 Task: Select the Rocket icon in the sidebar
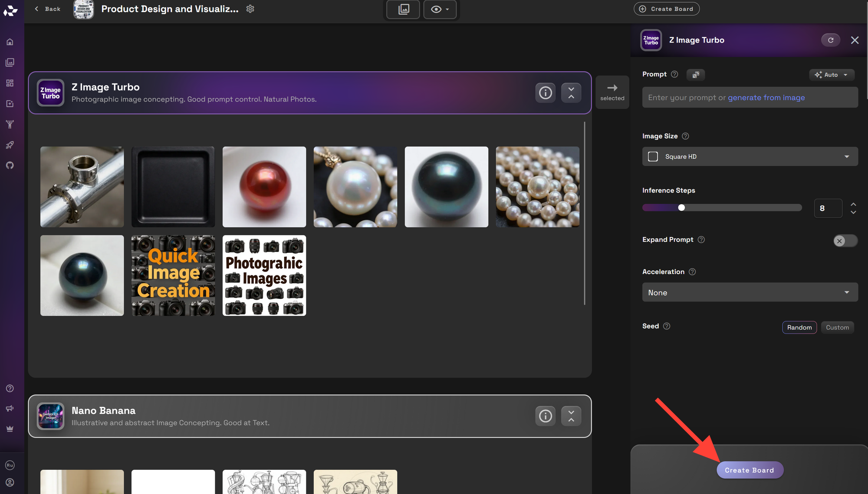(x=10, y=145)
